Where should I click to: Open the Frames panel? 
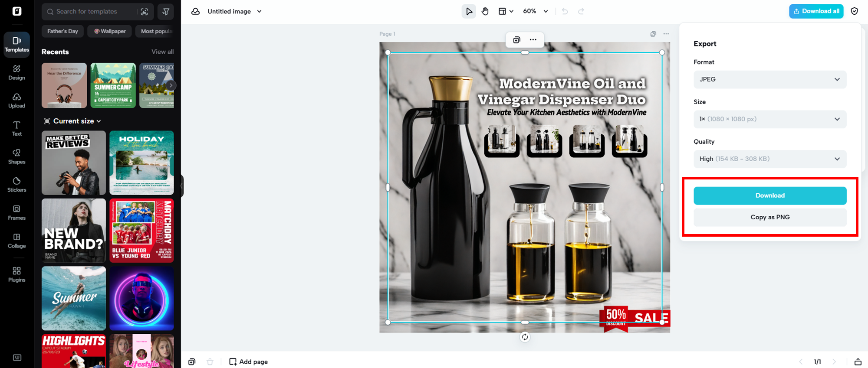click(x=16, y=212)
